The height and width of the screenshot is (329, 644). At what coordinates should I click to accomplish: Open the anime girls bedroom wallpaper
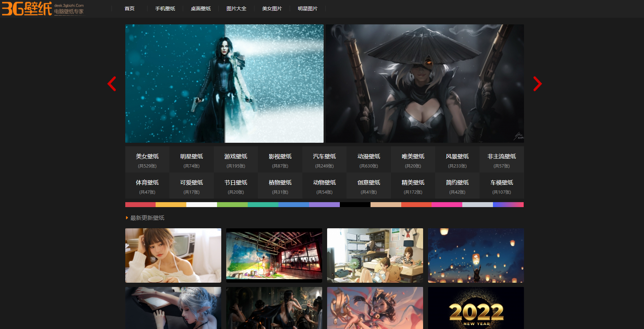click(375, 255)
